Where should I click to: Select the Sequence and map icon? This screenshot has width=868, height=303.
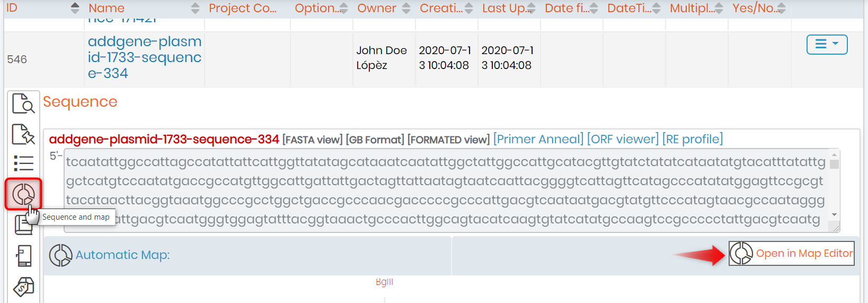(x=23, y=194)
